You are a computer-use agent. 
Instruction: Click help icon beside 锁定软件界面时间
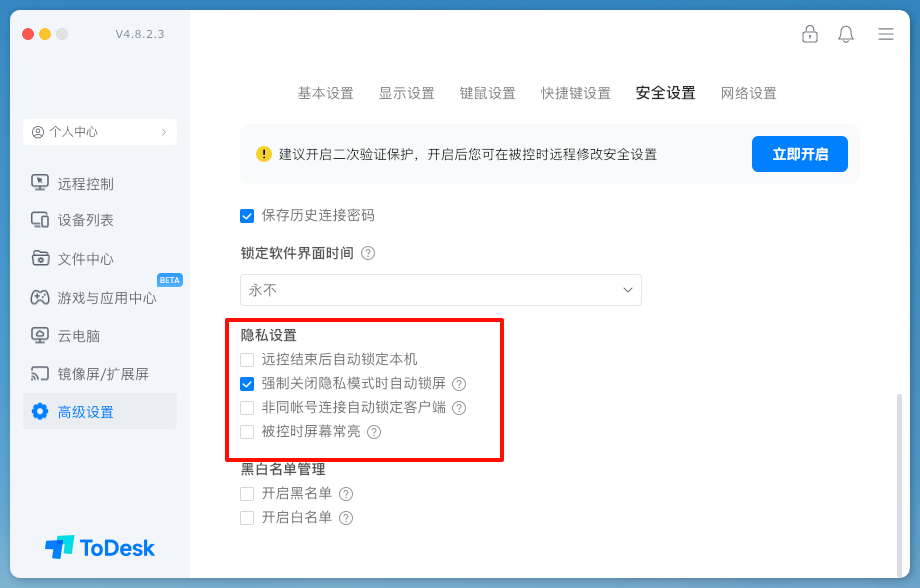click(368, 253)
